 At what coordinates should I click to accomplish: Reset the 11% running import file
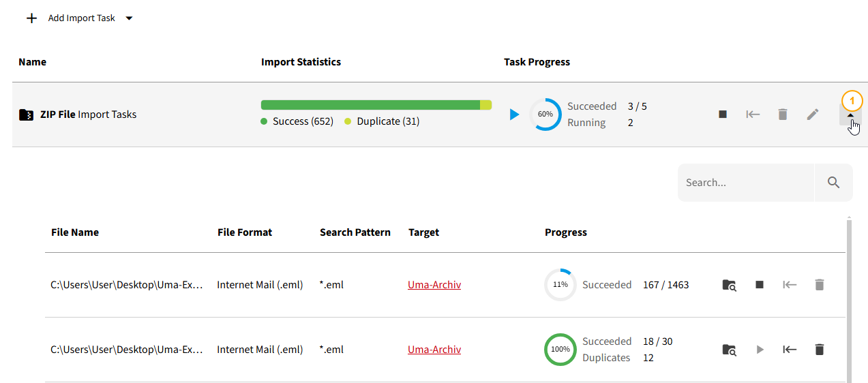(x=790, y=285)
